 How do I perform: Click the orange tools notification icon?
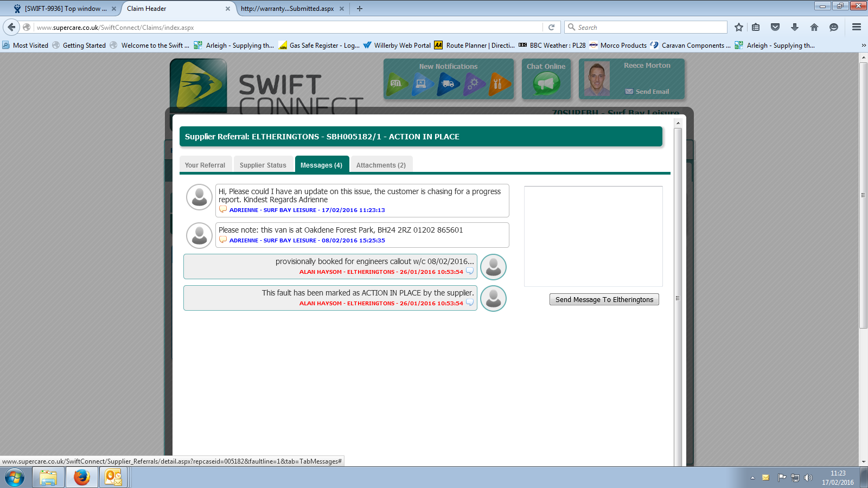click(x=499, y=84)
